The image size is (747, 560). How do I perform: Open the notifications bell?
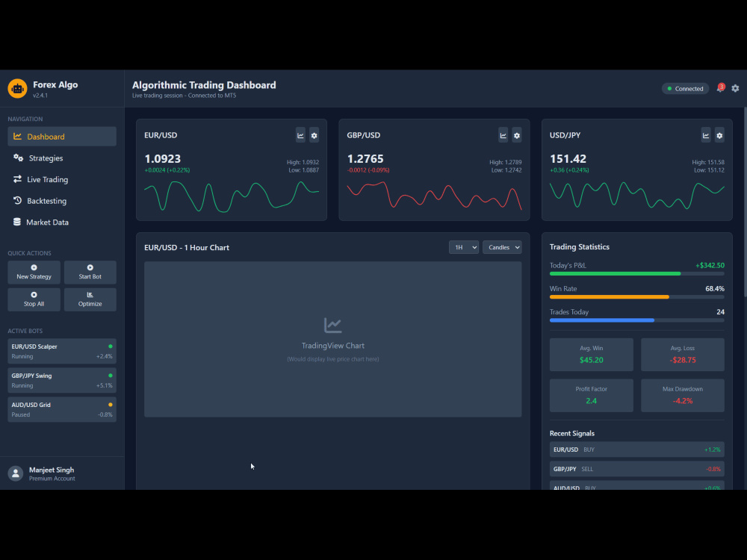click(x=720, y=88)
